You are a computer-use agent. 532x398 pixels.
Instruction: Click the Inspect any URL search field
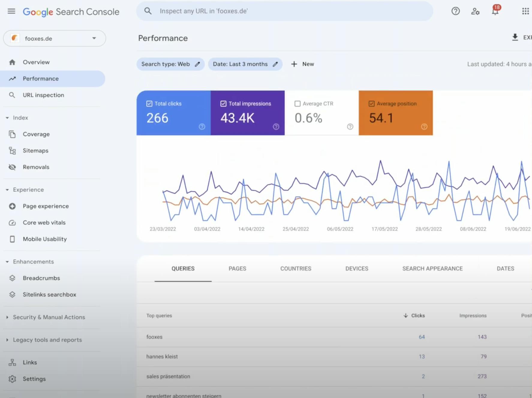285,11
